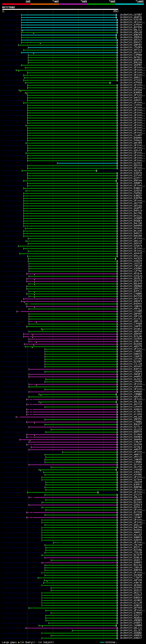Open hit UniRef100_Q3UKT6
Viewport: 146px width, 644px height.
coord(131,173)
